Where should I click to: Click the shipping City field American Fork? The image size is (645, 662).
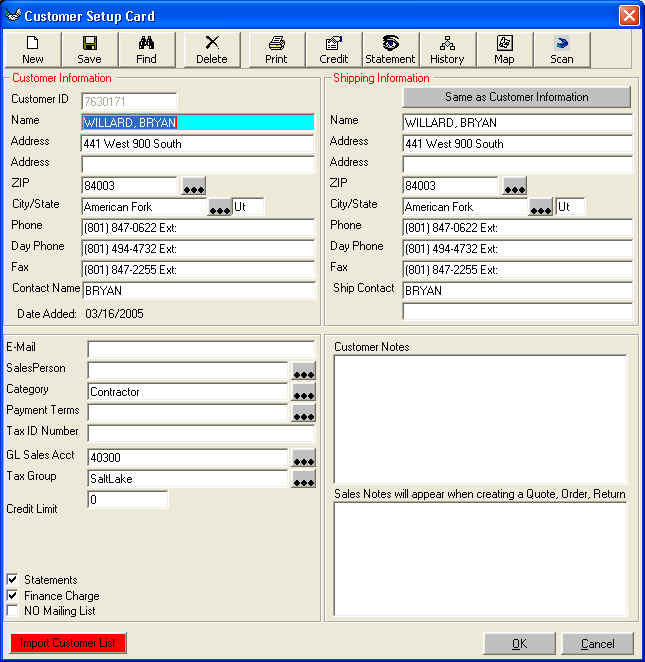[x=465, y=207]
